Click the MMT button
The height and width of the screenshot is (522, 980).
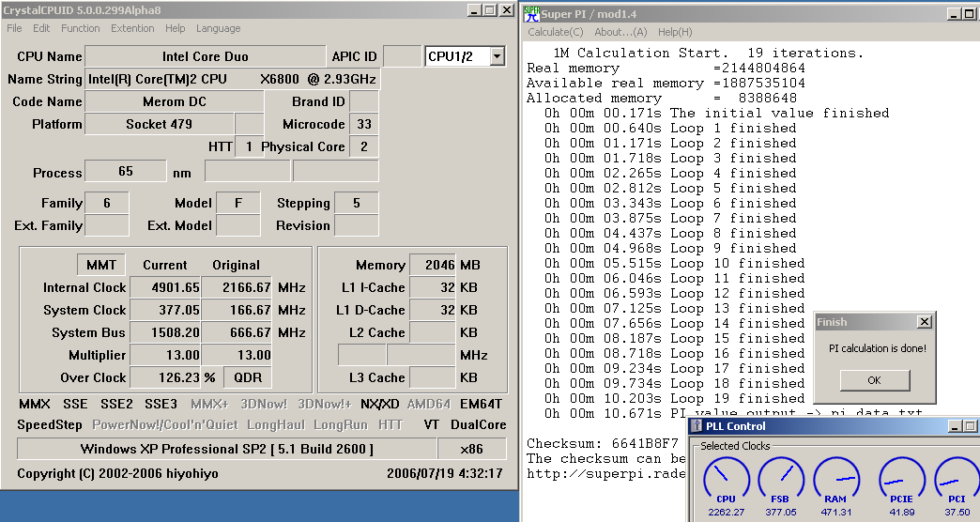(101, 265)
